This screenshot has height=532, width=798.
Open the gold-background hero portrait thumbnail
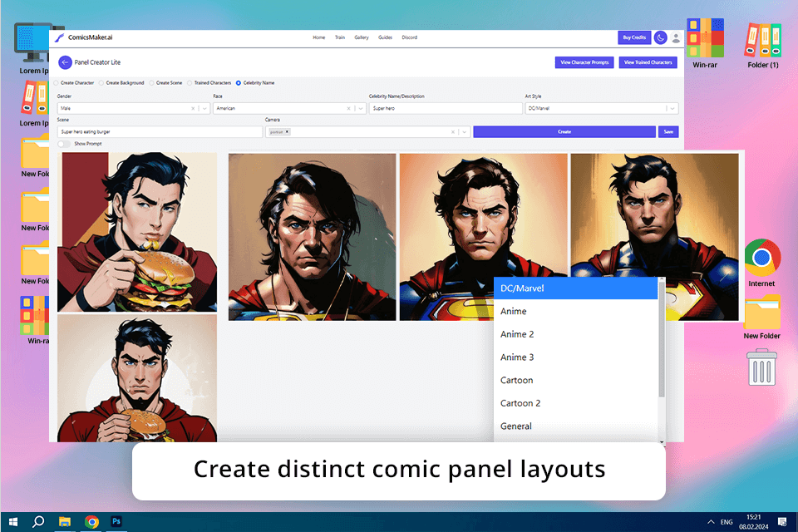click(x=654, y=237)
